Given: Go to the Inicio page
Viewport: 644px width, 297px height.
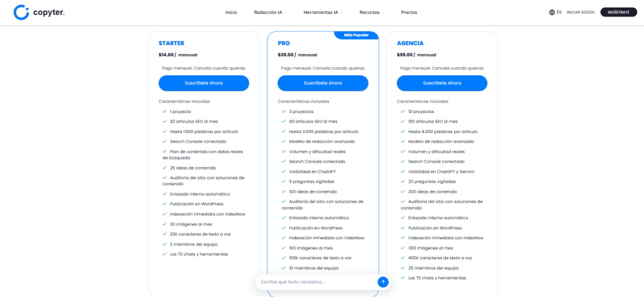Looking at the screenshot, I should (x=231, y=13).
